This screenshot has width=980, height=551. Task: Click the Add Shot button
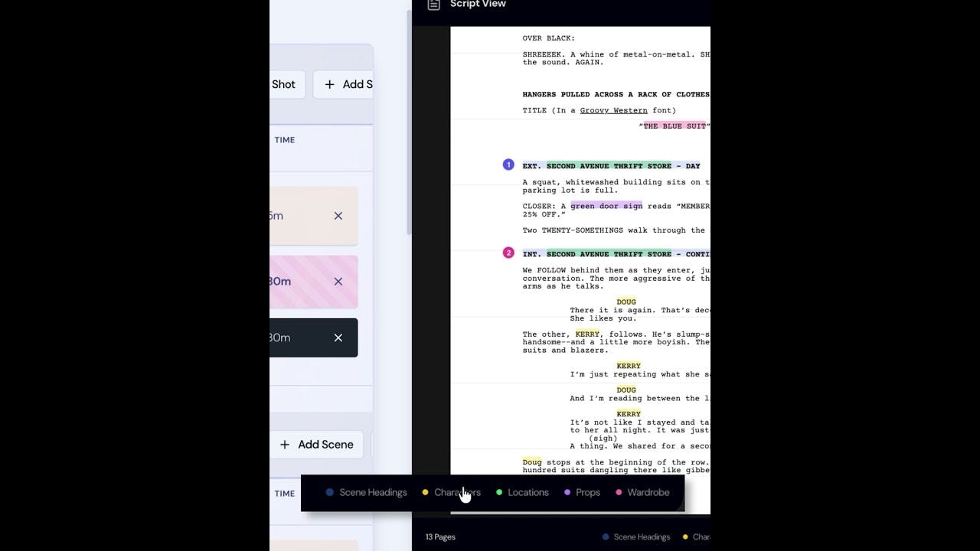tap(287, 84)
